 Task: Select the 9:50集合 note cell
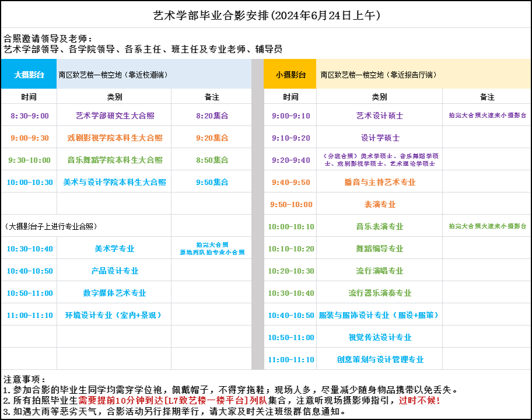212,183
